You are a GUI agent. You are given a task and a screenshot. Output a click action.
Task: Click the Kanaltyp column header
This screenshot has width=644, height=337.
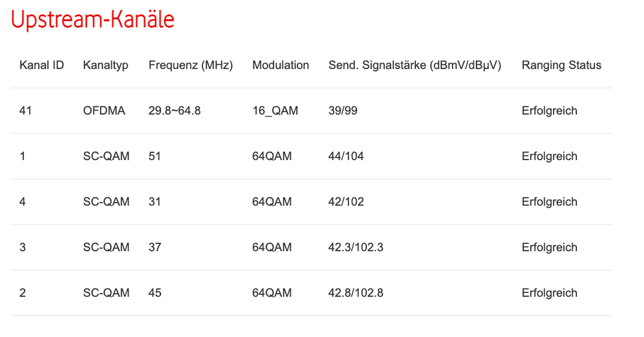pos(106,65)
